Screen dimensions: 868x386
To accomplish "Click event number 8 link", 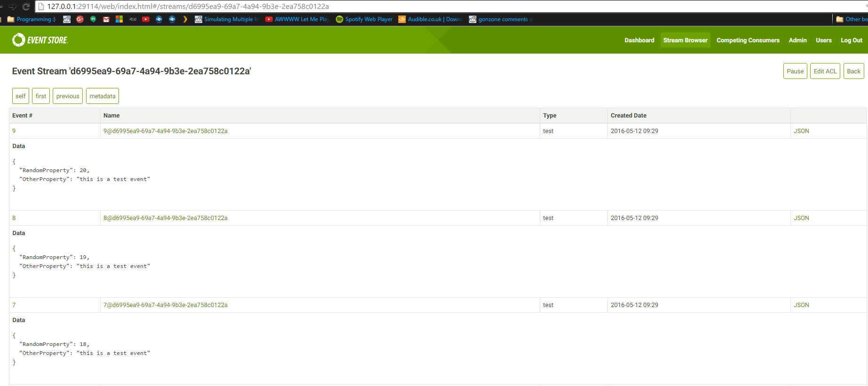I will [14, 218].
